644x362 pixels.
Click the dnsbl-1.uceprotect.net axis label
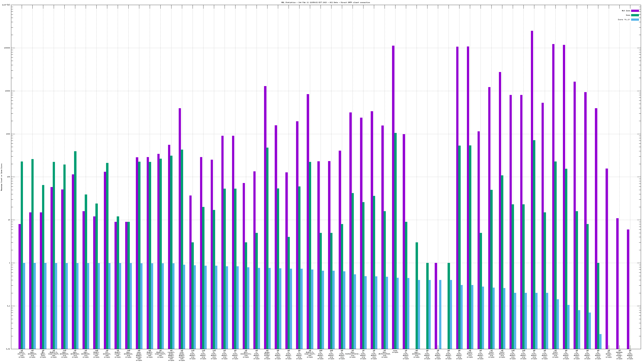pos(54,354)
